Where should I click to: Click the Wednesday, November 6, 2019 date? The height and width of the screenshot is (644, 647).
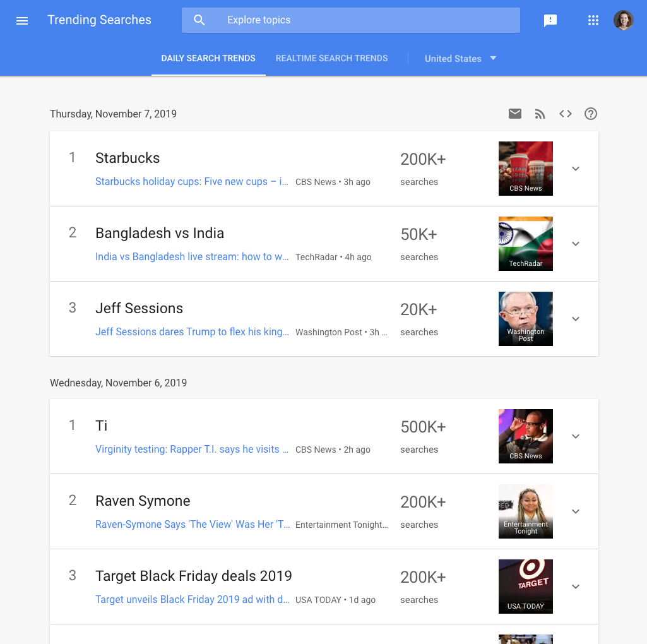point(119,383)
